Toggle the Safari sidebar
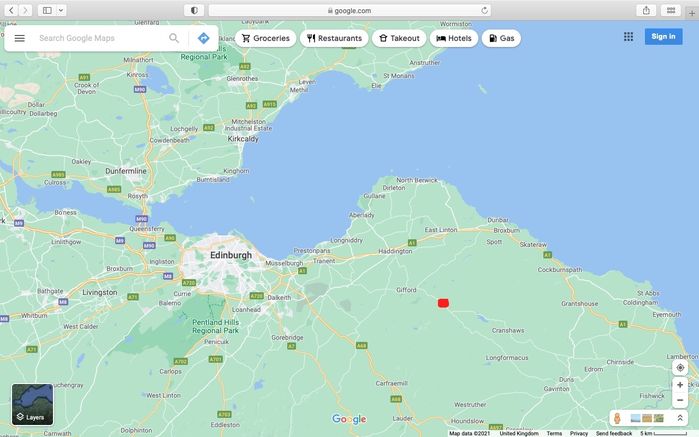Image resolution: width=699 pixels, height=437 pixels. 47,10
